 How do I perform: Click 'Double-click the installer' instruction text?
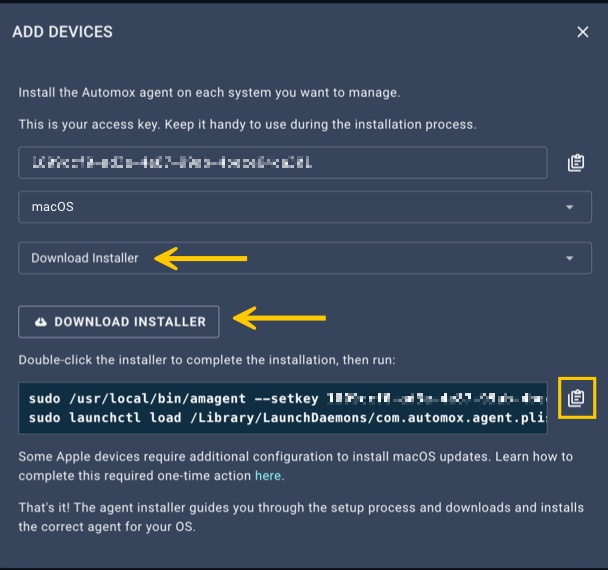(x=207, y=360)
